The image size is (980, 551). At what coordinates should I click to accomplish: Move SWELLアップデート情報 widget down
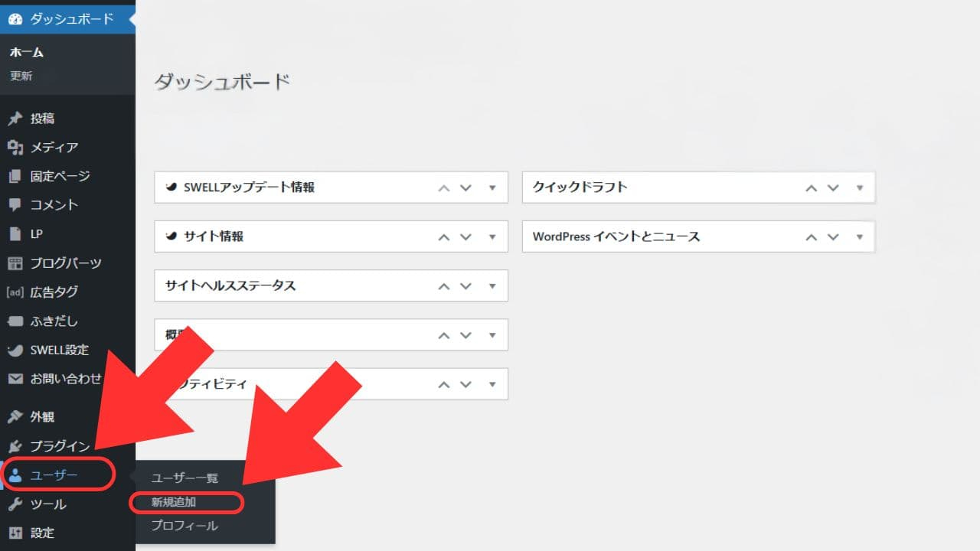pyautogui.click(x=465, y=187)
